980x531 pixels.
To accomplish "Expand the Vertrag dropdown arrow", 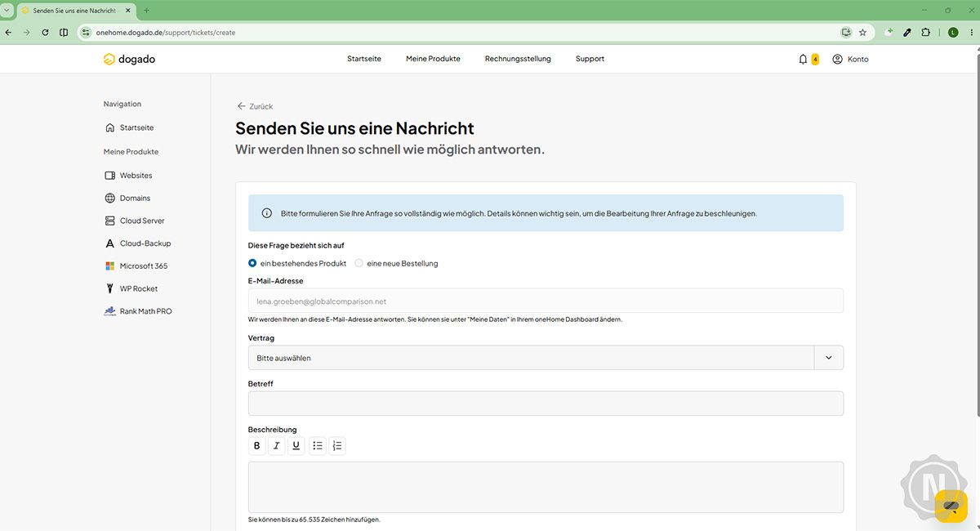I will 829,358.
